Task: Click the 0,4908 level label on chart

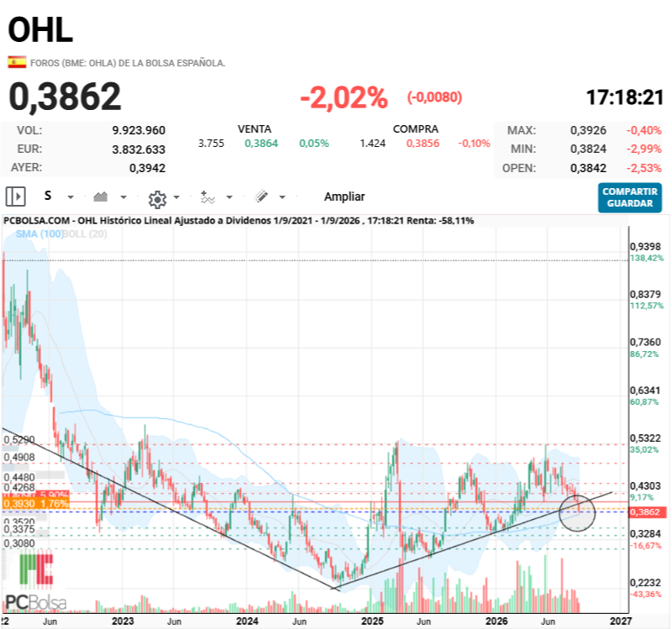Action: pos(18,457)
